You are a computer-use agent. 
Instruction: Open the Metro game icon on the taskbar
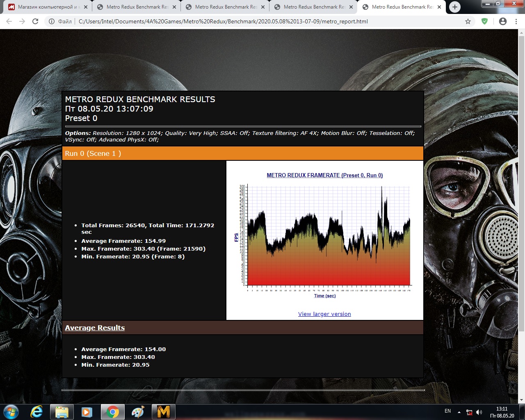tap(163, 412)
